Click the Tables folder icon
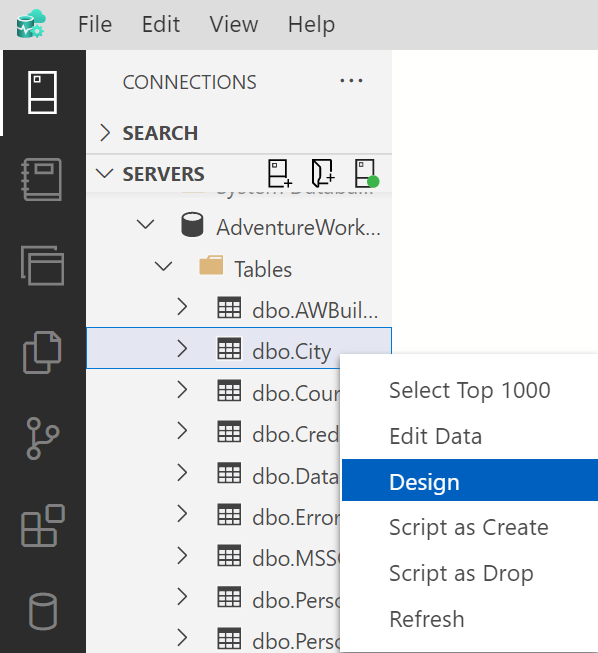 [x=211, y=266]
